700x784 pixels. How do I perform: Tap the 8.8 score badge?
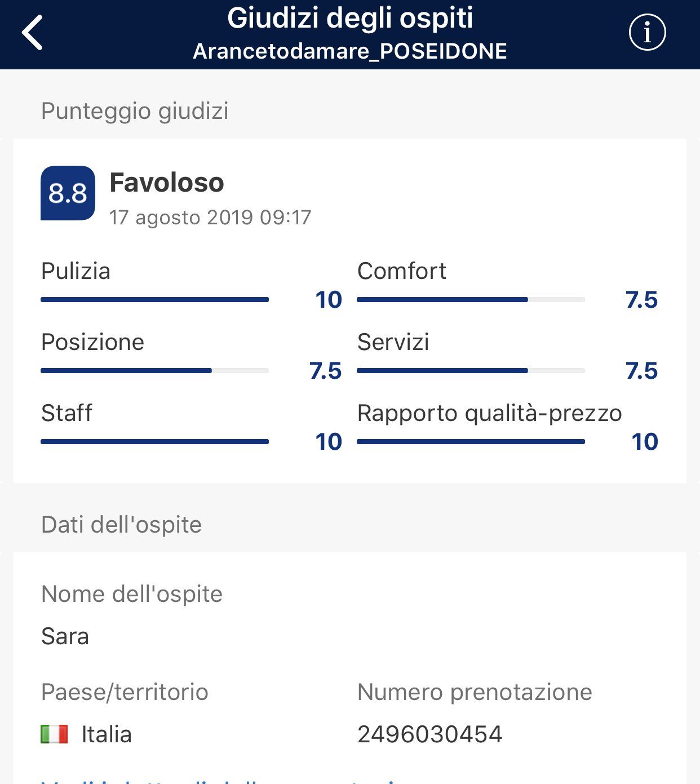(68, 193)
